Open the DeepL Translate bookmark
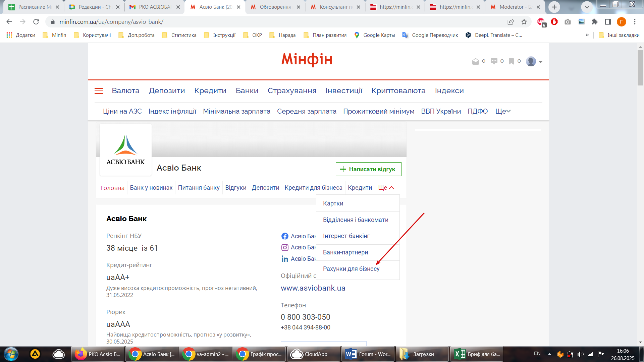 [x=494, y=35]
